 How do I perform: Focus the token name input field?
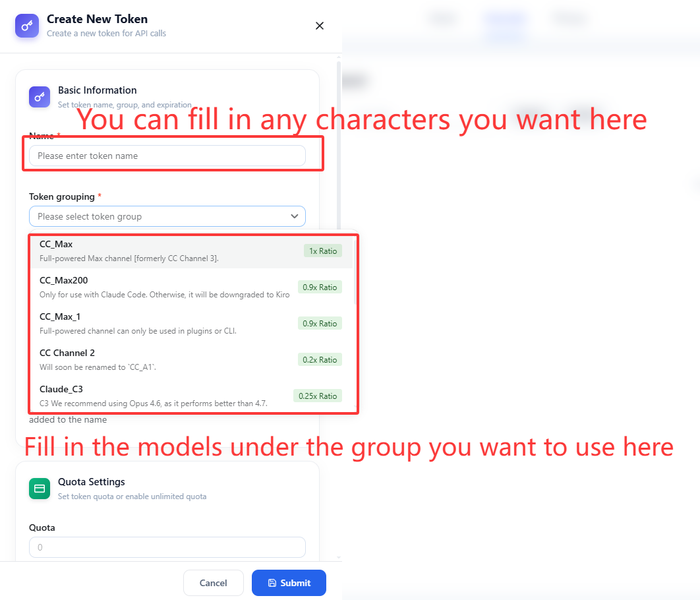pos(167,156)
